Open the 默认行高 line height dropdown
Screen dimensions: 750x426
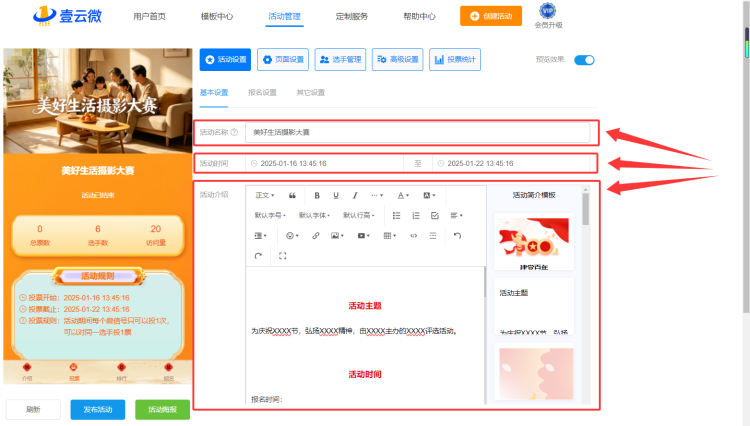(359, 216)
